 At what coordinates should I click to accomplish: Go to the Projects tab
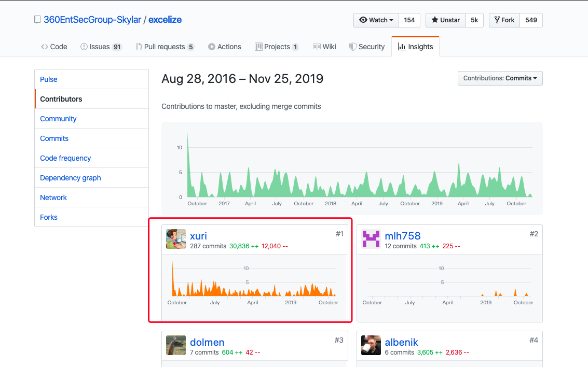coord(277,47)
